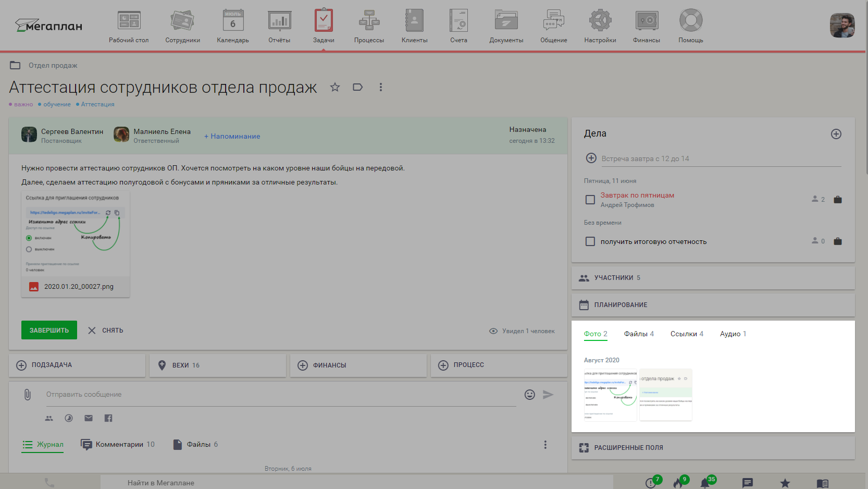Send message arrow button
This screenshot has width=868, height=489.
[x=548, y=395]
